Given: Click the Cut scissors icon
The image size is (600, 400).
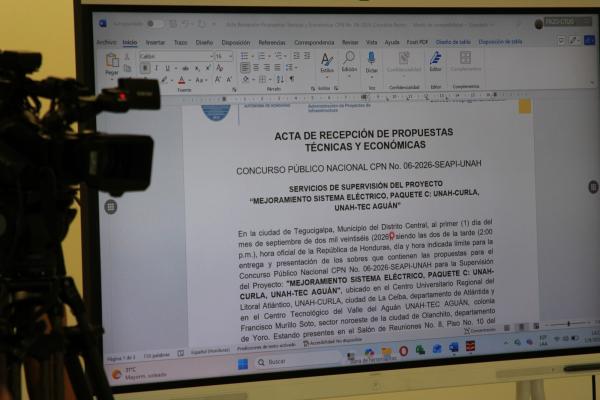Looking at the screenshot, I should coord(127,57).
